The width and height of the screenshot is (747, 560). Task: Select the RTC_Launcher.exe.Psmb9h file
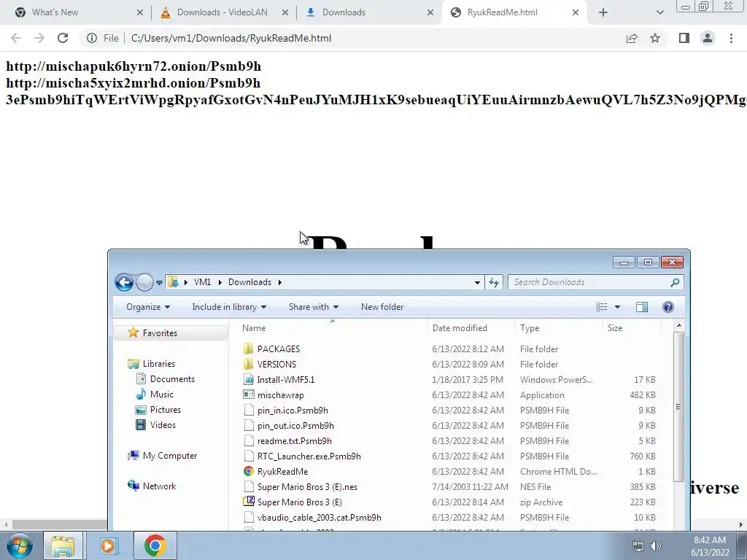[x=309, y=456]
